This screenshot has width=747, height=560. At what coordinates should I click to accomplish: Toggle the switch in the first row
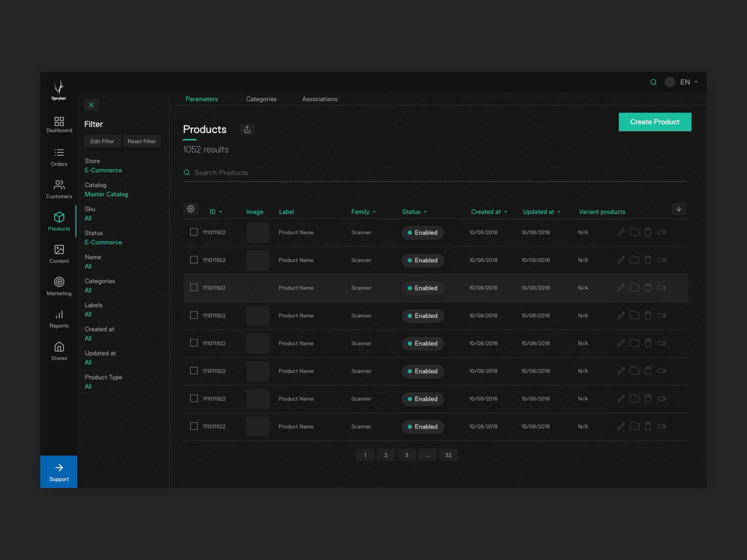pyautogui.click(x=661, y=232)
